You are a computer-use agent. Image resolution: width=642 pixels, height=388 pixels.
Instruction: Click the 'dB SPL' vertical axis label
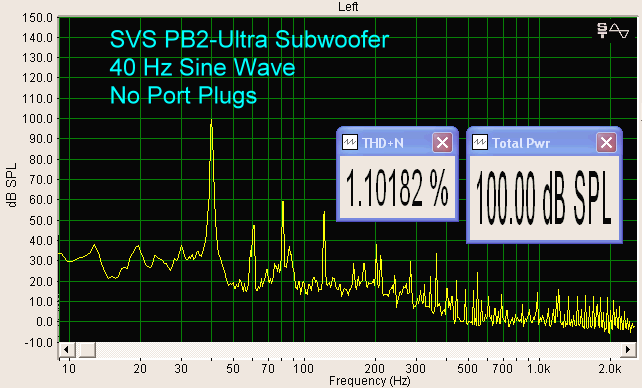click(x=12, y=185)
